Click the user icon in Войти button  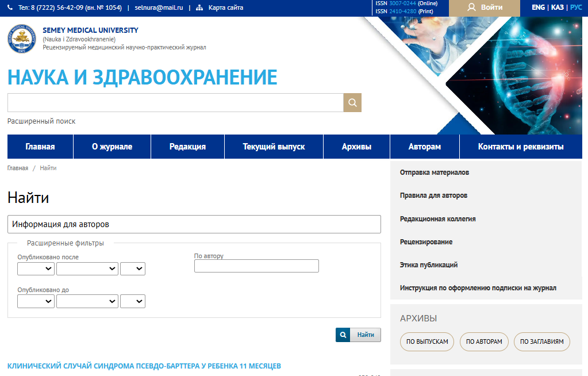(471, 7)
